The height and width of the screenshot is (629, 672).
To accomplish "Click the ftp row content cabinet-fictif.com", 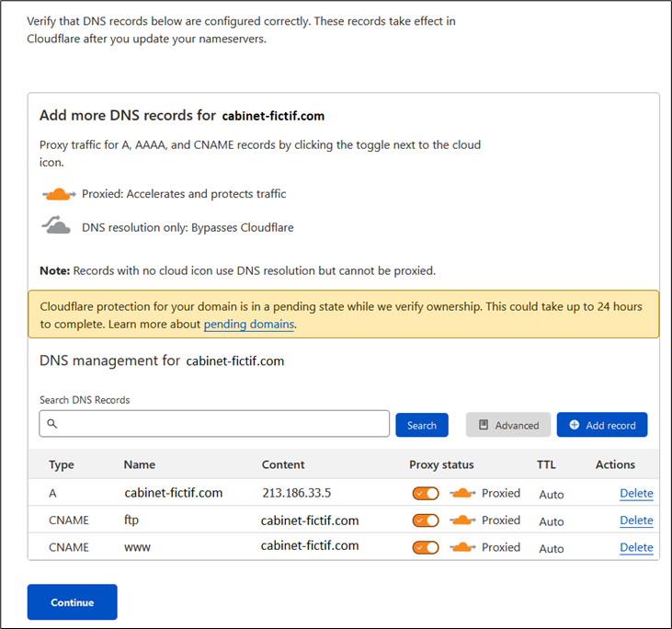I will 310,520.
